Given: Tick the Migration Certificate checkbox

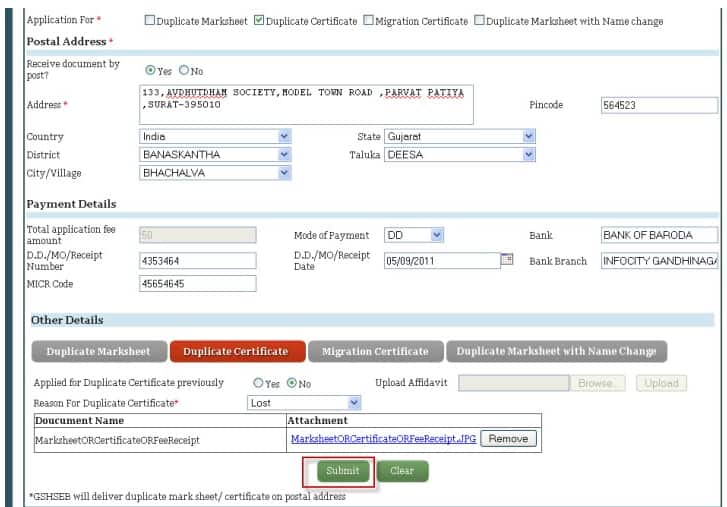Looking at the screenshot, I should point(368,20).
